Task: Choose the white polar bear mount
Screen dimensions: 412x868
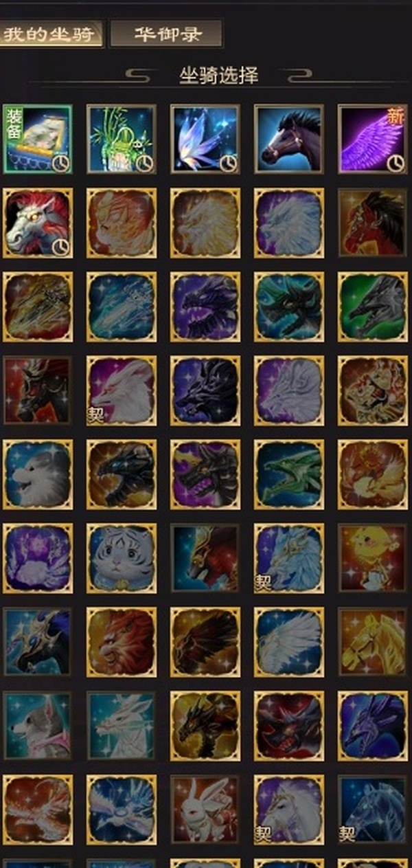Action: point(37,474)
